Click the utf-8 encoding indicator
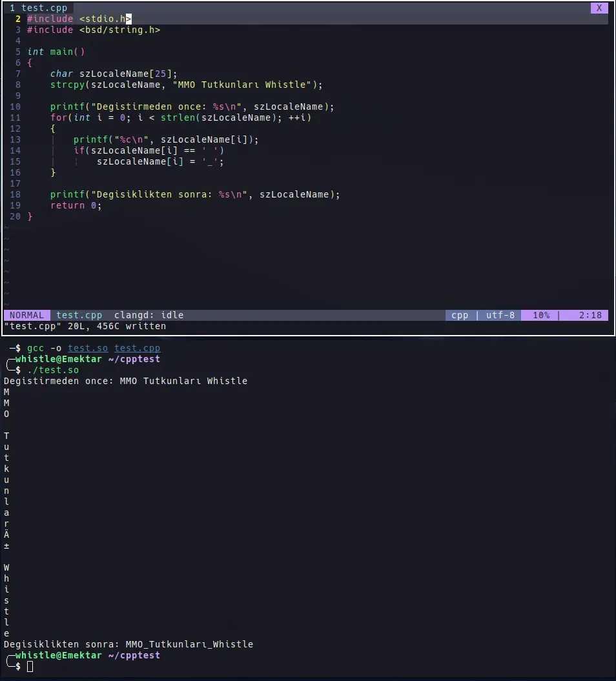Screen dimensions: 616x681 500,315
